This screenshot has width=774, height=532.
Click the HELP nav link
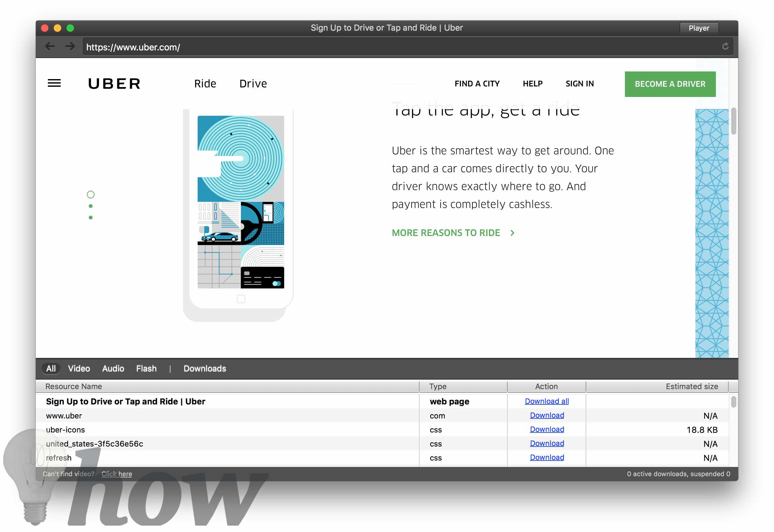point(532,83)
